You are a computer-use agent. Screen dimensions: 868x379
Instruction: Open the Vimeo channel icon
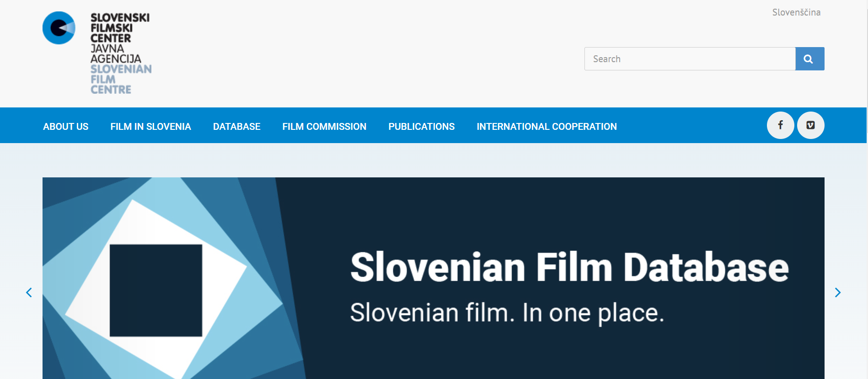(810, 125)
